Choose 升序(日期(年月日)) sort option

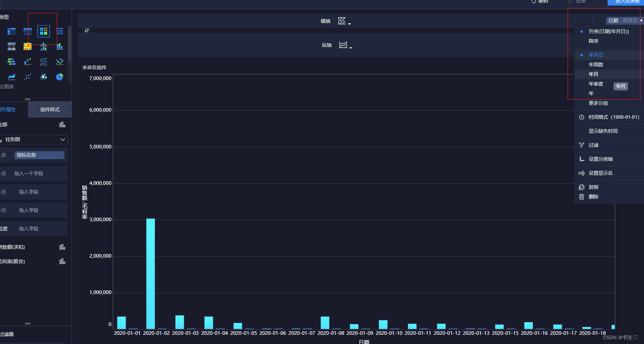609,32
